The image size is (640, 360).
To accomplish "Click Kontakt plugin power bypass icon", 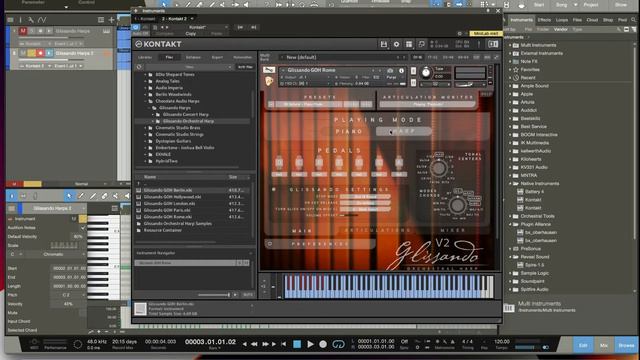I will (x=136, y=27).
